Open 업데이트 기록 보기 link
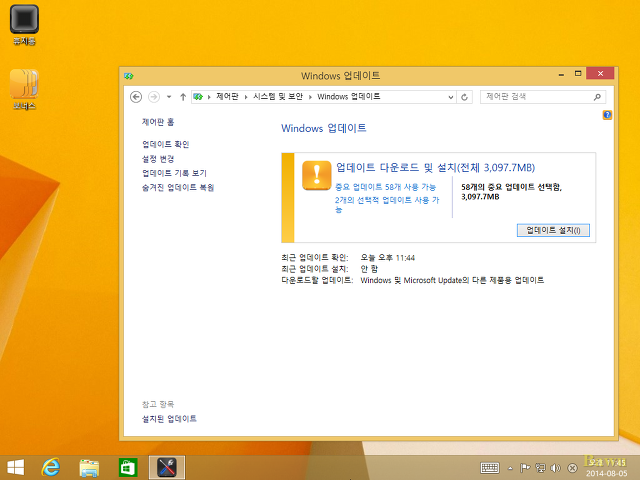Viewport: 640px width, 480px height. point(174,173)
